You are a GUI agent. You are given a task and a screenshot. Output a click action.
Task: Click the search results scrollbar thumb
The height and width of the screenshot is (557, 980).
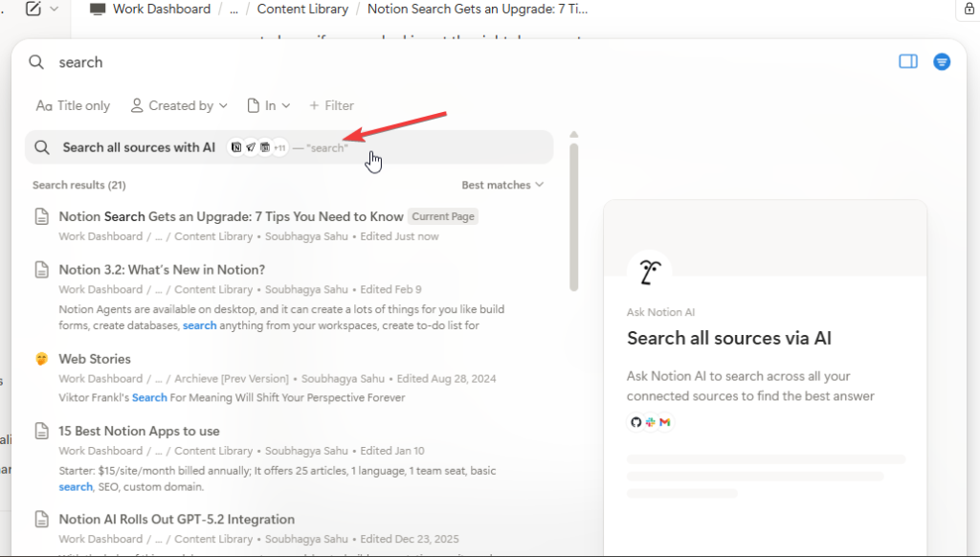pyautogui.click(x=573, y=215)
